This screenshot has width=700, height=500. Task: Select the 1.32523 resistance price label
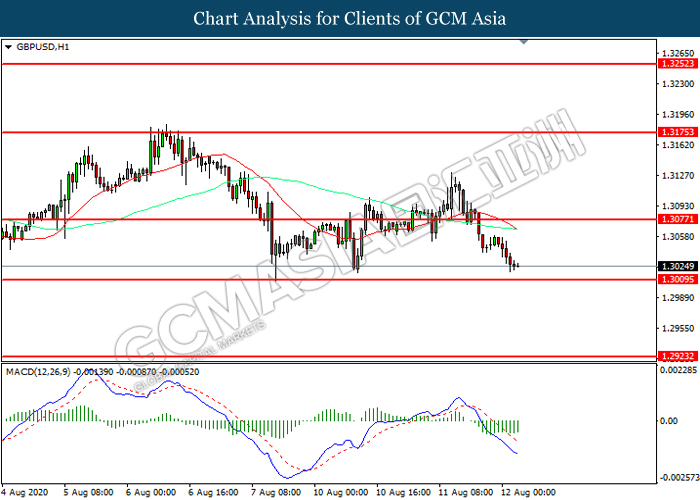pos(678,64)
